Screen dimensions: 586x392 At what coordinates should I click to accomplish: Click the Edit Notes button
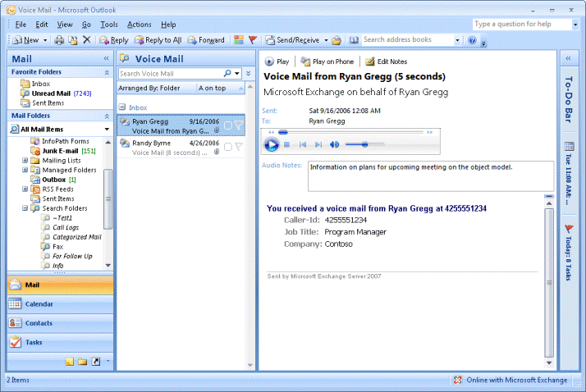click(387, 62)
